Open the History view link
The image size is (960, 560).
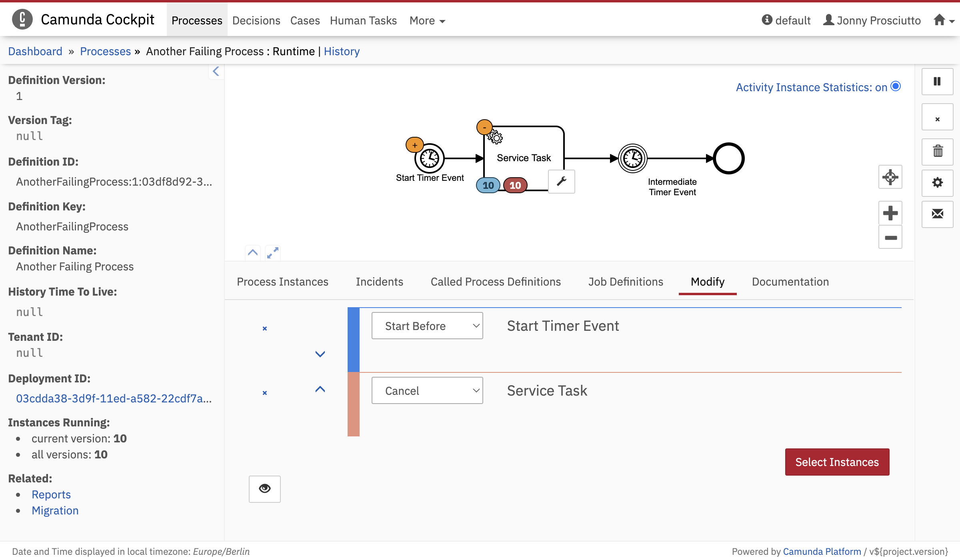[342, 51]
